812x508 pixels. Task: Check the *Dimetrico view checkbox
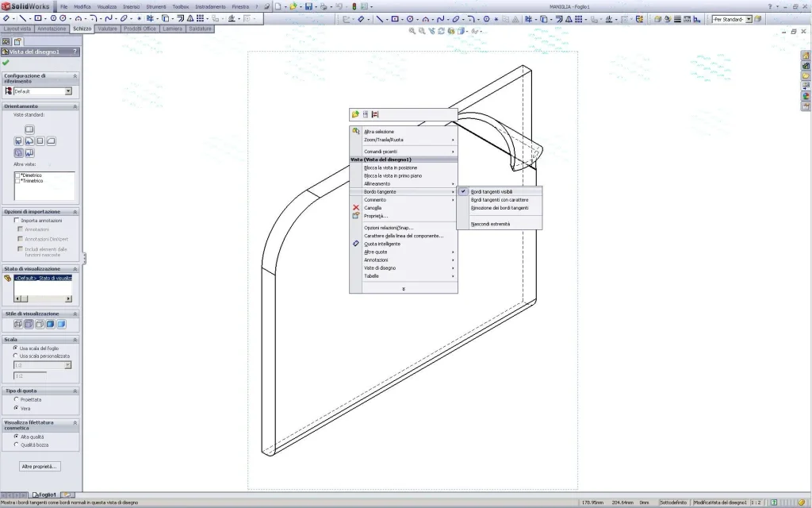pyautogui.click(x=17, y=175)
